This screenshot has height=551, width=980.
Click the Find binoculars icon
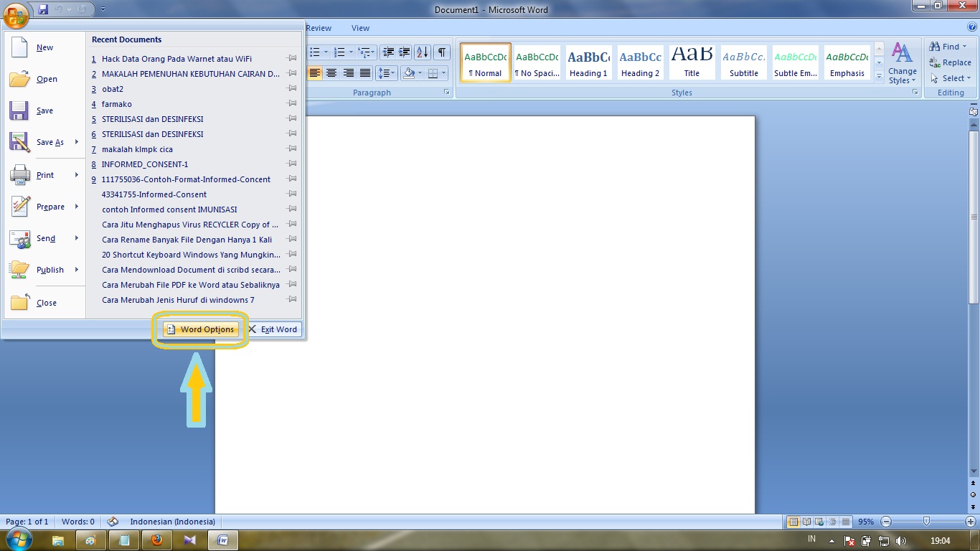point(935,47)
